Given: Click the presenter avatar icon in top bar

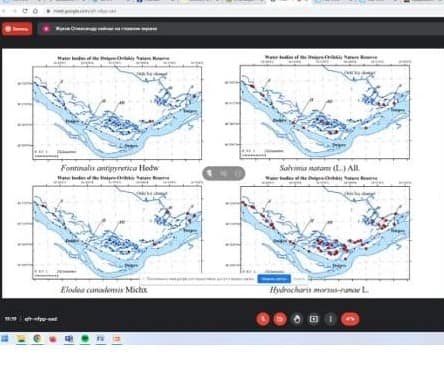Looking at the screenshot, I should click(46, 29).
